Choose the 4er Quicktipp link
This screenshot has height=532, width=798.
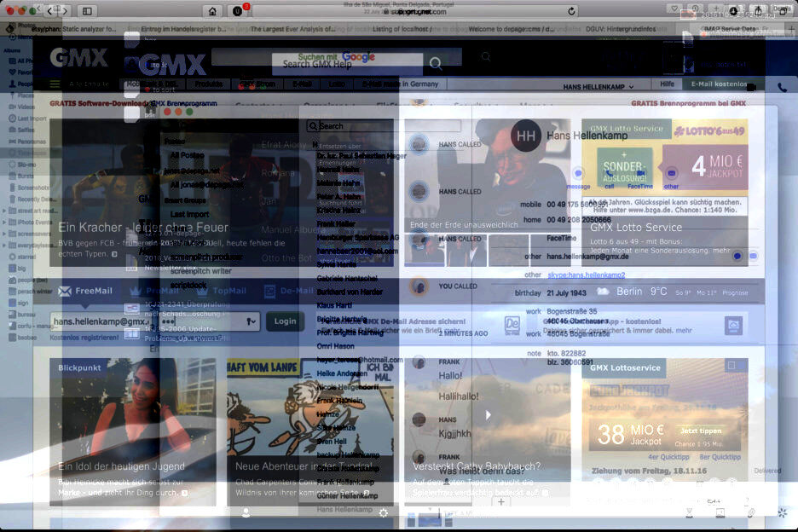[x=668, y=457]
